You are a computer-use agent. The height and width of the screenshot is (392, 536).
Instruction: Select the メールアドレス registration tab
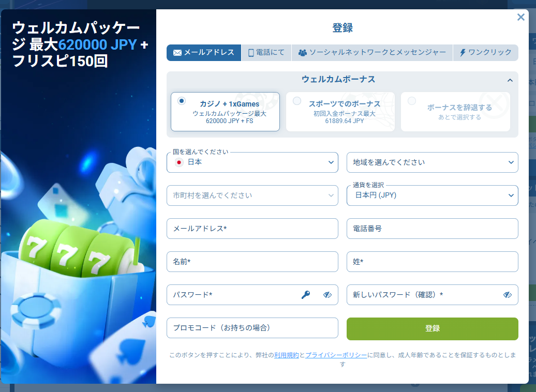pyautogui.click(x=204, y=53)
